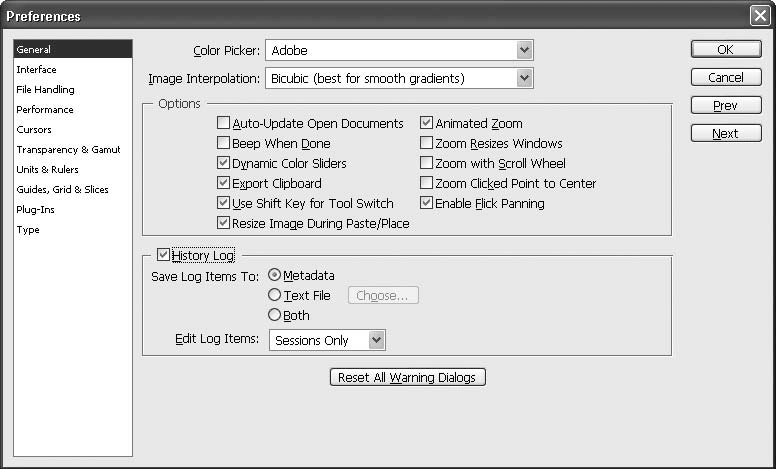This screenshot has width=776, height=469.
Task: Open the Performance preferences section
Action: [x=45, y=110]
